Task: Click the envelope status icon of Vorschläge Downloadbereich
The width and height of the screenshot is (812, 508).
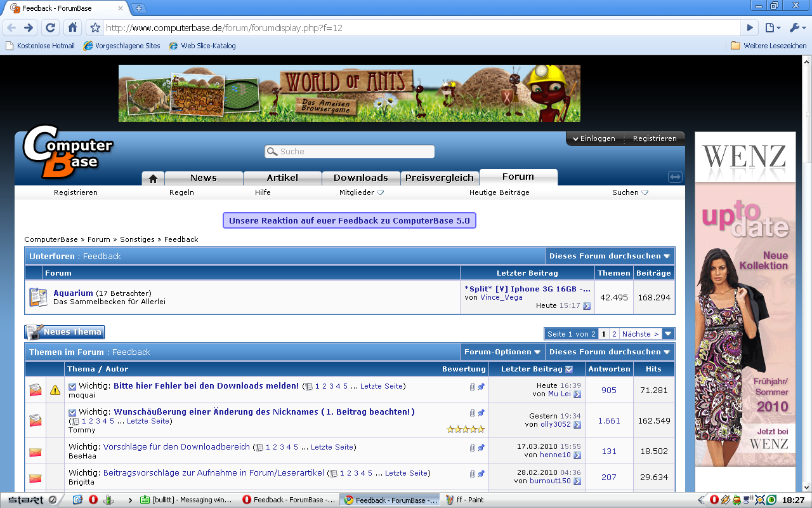Action: click(36, 451)
